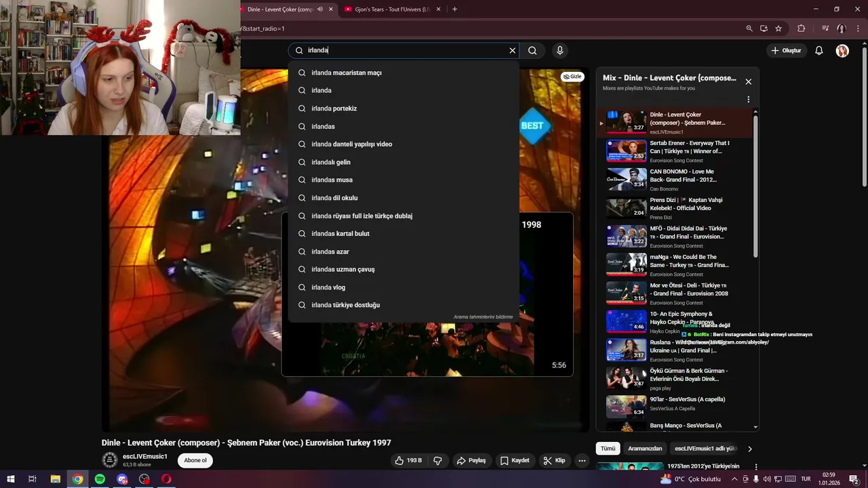Open Spotify from the taskbar

tap(100, 479)
